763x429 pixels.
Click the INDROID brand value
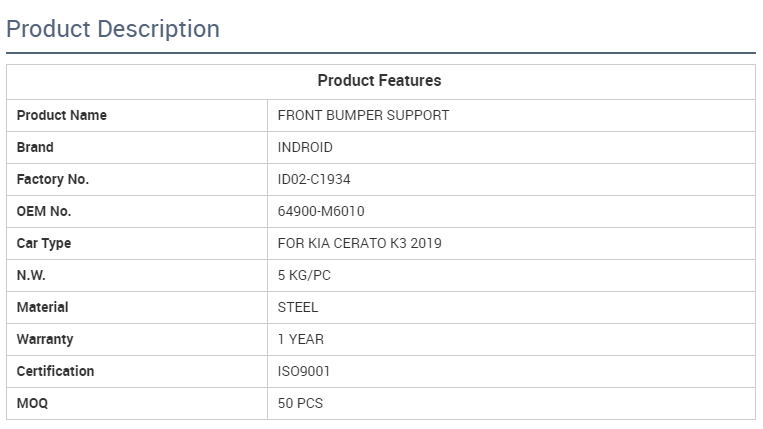(x=305, y=147)
